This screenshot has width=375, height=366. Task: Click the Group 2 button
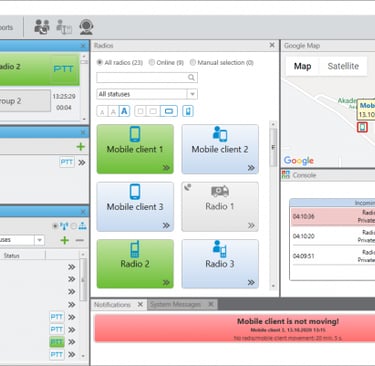[x=25, y=101]
